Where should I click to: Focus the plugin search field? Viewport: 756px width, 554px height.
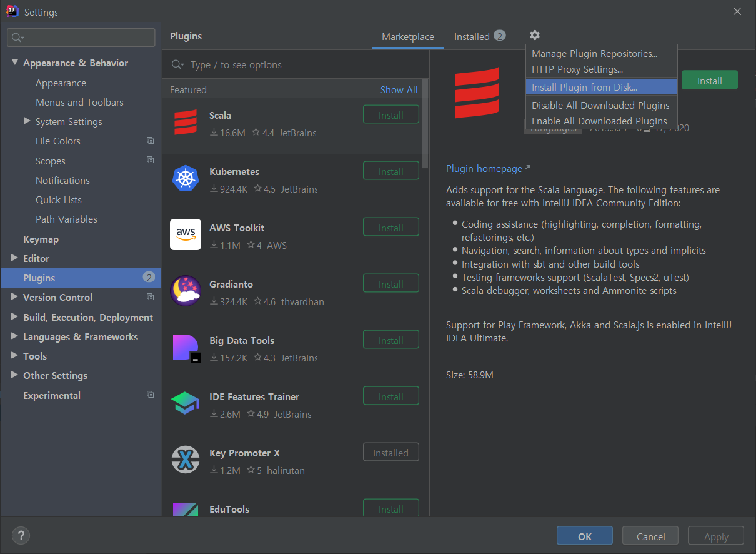pyautogui.click(x=296, y=65)
